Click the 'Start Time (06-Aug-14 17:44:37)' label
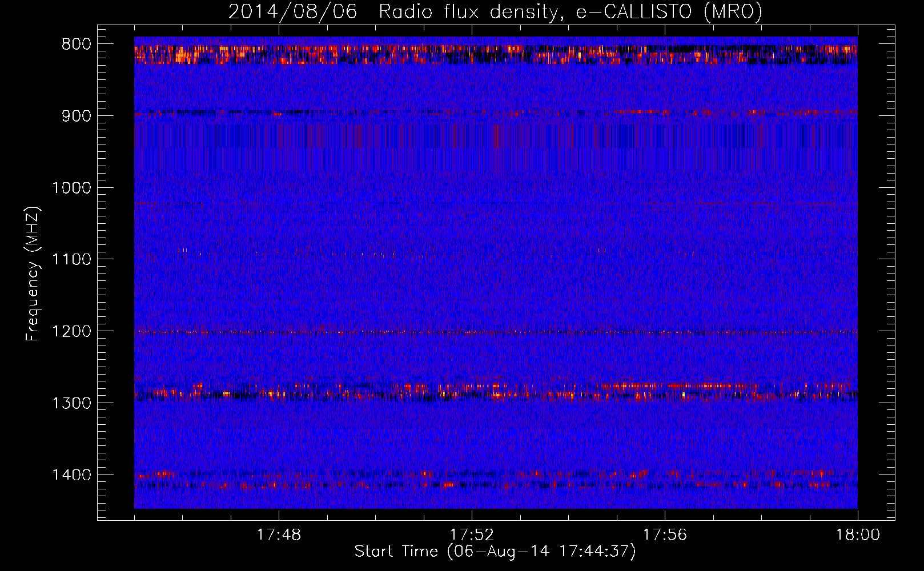Viewport: 924px width, 571px height. (495, 552)
